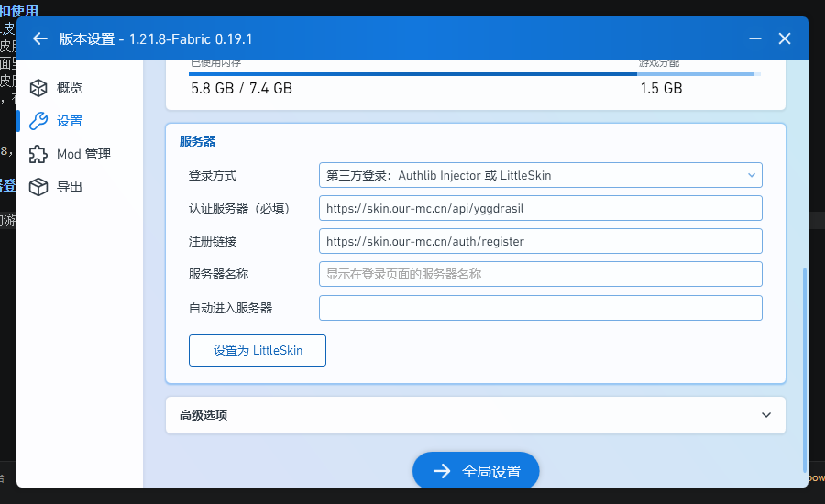Click the 高级选项 chevron arrow

[766, 415]
